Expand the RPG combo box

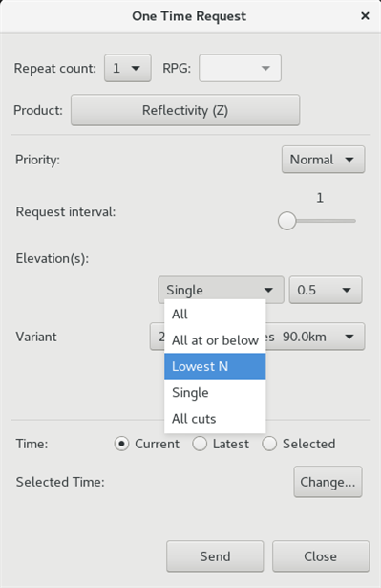coord(240,68)
